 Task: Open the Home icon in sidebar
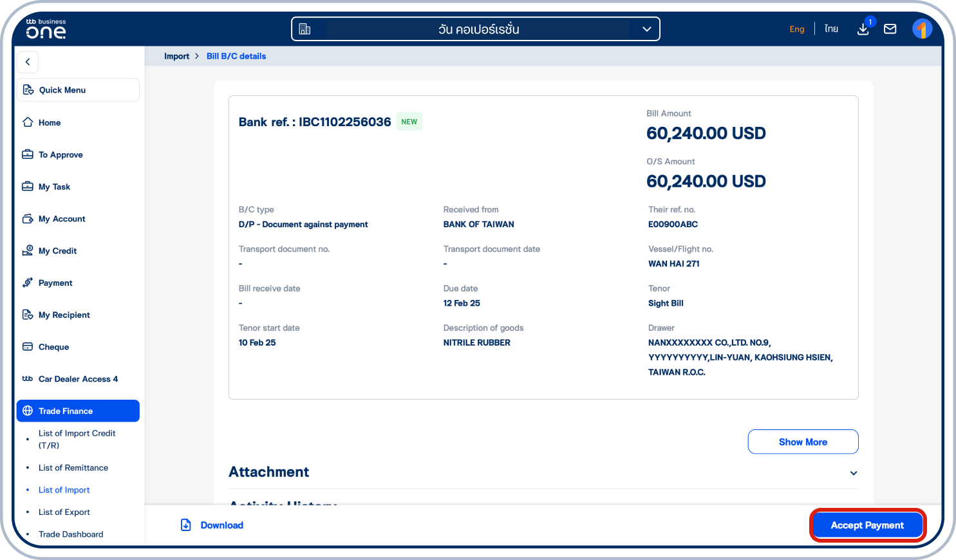(x=27, y=122)
